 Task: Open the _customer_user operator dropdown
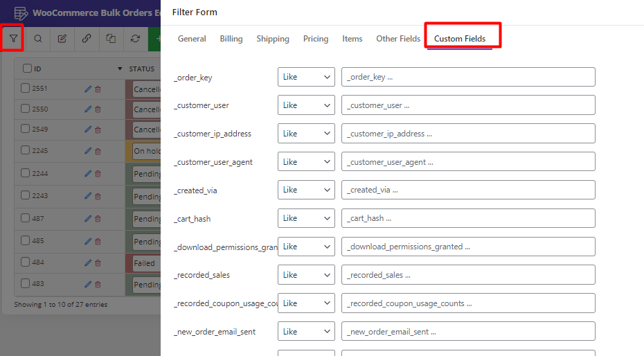click(x=306, y=105)
